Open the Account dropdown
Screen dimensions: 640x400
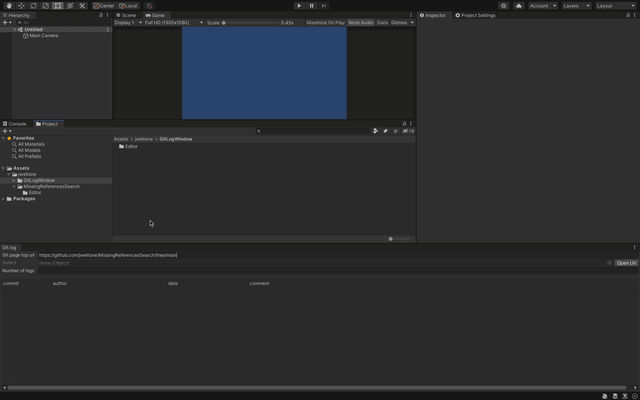pos(543,6)
